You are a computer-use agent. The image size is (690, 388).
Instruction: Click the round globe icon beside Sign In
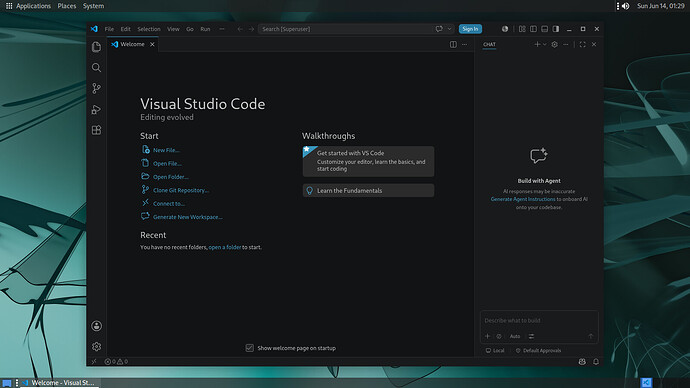point(505,29)
